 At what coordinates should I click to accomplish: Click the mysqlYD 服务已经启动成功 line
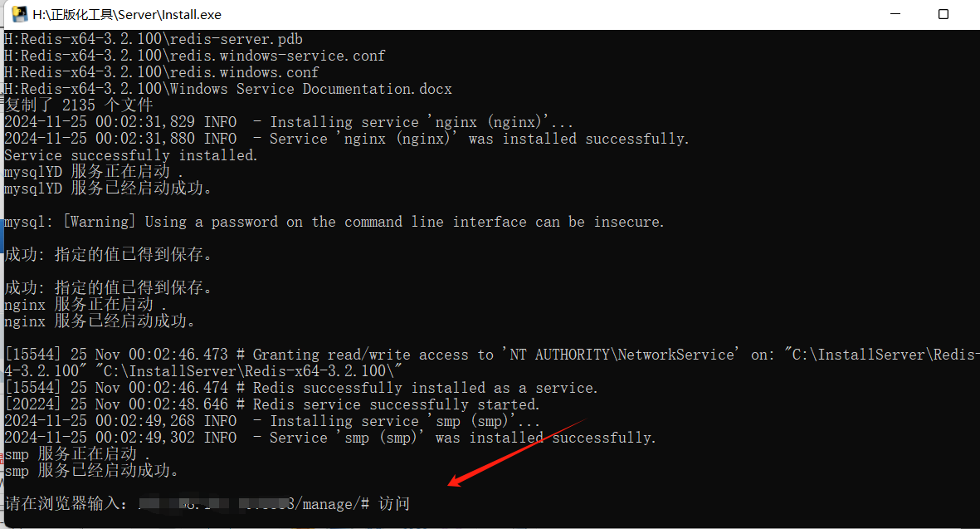click(108, 189)
